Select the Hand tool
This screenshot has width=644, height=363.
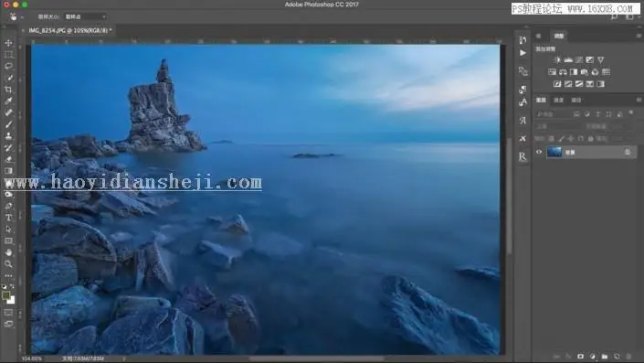(x=8, y=252)
